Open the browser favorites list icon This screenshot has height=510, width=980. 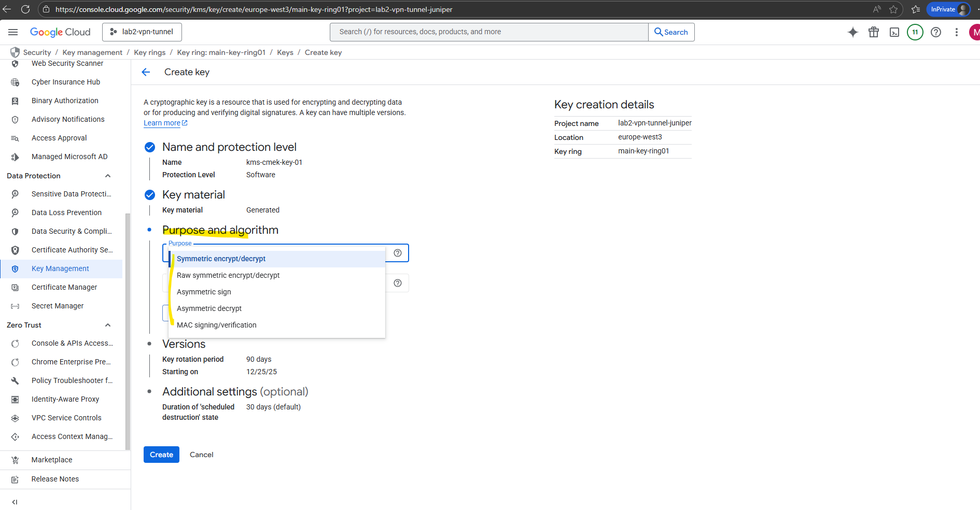916,9
